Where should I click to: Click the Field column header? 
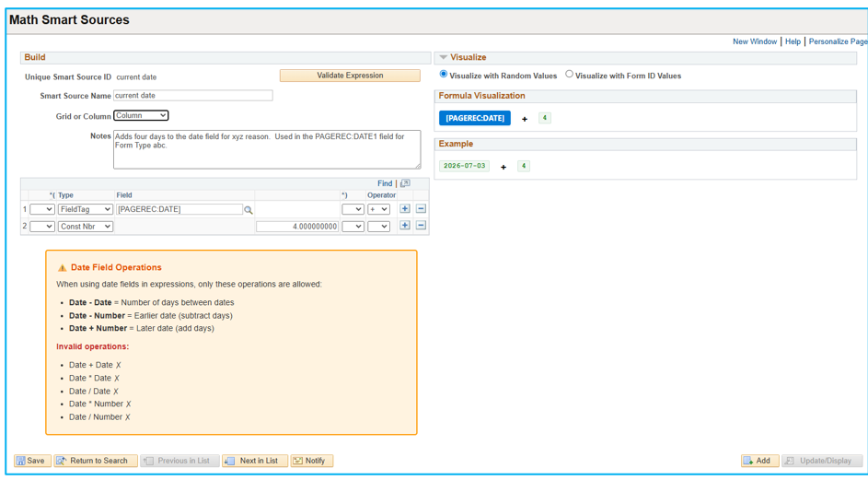pyautogui.click(x=124, y=195)
